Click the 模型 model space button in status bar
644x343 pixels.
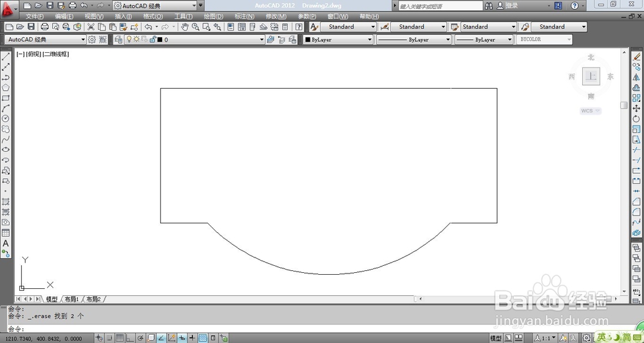click(496, 338)
